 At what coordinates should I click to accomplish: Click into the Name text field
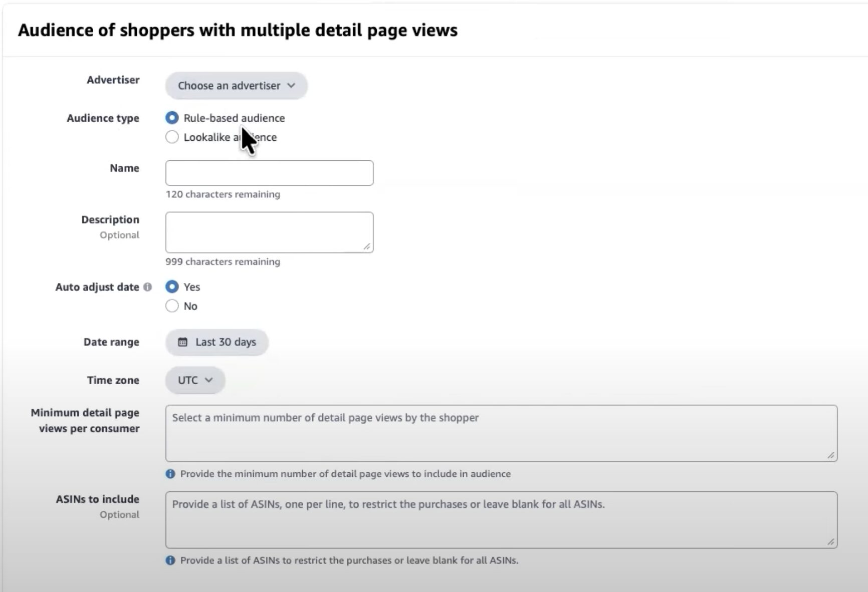[269, 173]
